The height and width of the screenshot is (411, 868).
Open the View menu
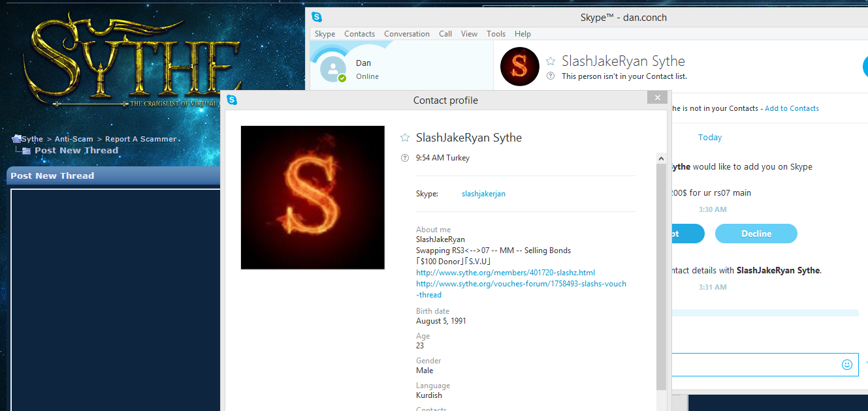(x=469, y=34)
